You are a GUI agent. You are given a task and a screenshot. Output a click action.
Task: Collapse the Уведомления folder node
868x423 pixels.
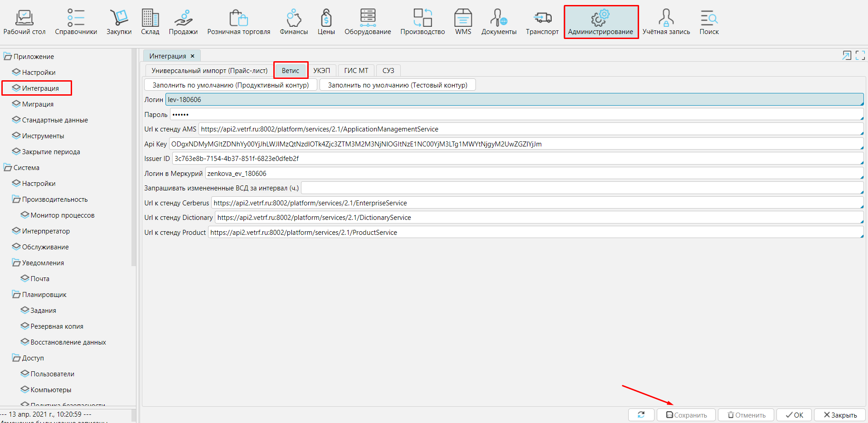point(16,263)
